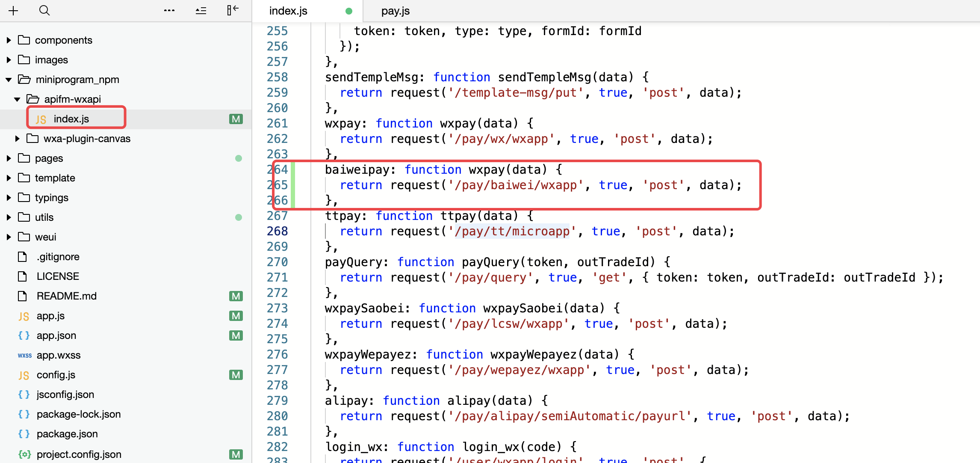Expand the wxa-plugin-canvas folder

17,139
